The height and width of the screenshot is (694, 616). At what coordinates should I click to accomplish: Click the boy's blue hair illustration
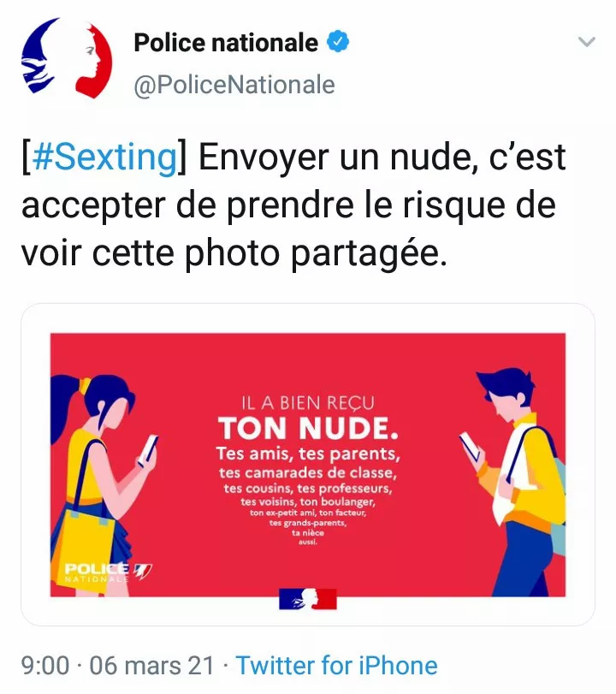point(507,385)
